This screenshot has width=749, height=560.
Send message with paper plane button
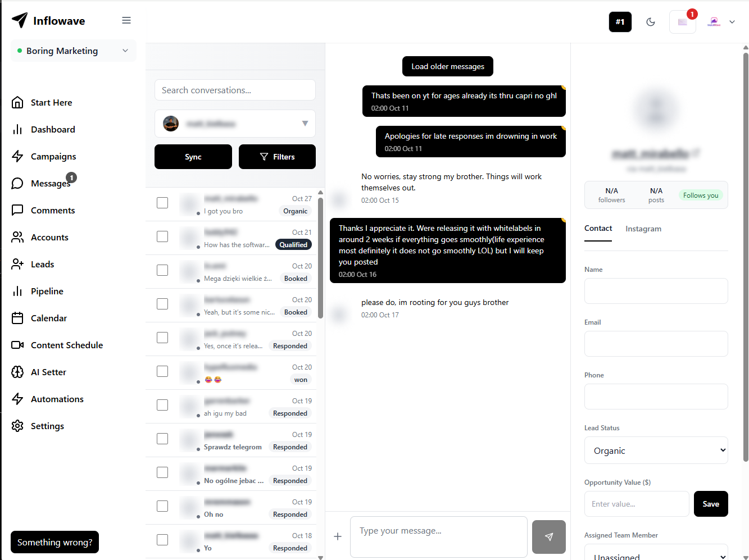tap(548, 537)
